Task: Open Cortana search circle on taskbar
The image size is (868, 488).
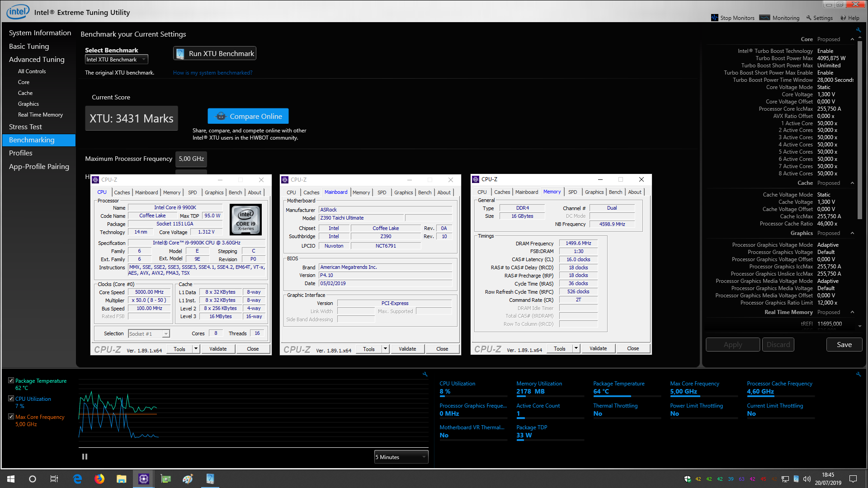Action: (33, 479)
